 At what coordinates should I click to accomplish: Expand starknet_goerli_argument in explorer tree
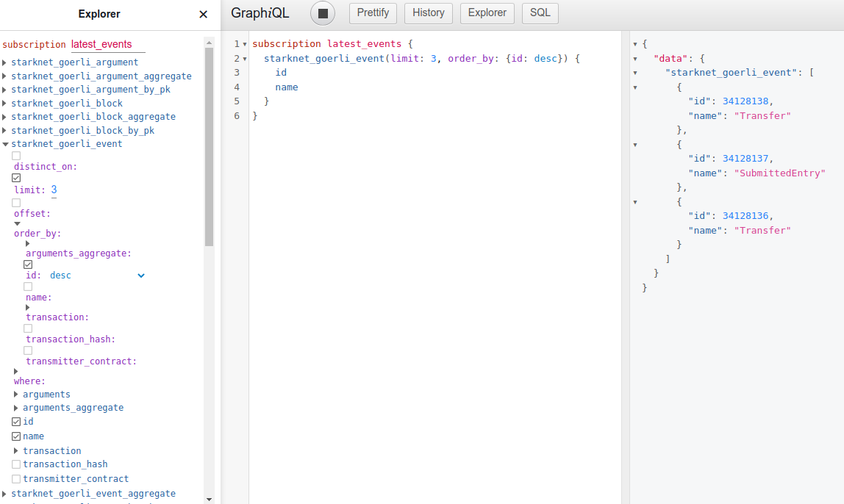tap(5, 62)
